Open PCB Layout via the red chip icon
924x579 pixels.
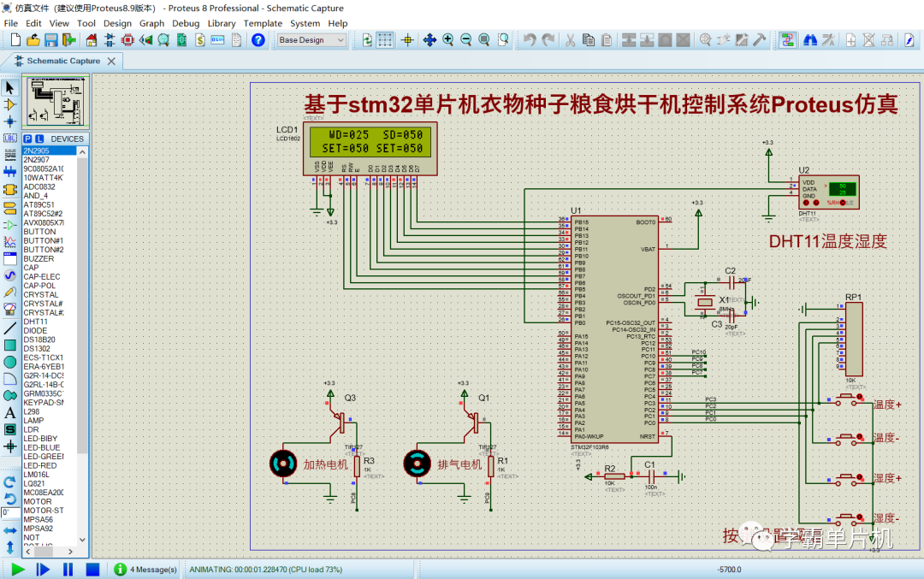click(x=127, y=40)
